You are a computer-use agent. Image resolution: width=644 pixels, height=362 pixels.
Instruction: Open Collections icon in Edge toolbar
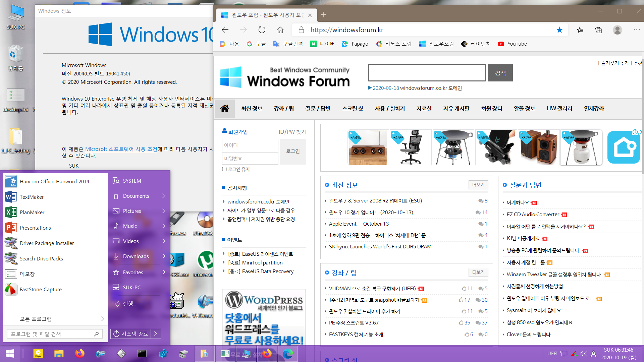(598, 30)
